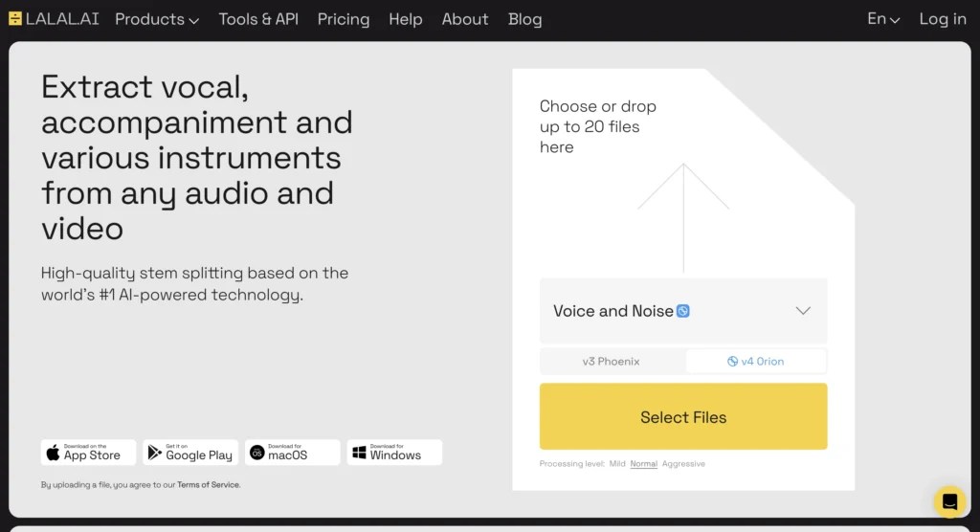Open the Voice and Noise stem selector
Screen dimensions: 980x532
coord(683,311)
